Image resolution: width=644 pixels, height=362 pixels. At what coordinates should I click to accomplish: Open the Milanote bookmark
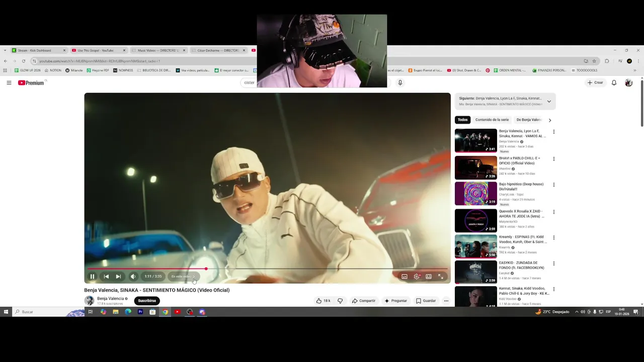point(74,70)
